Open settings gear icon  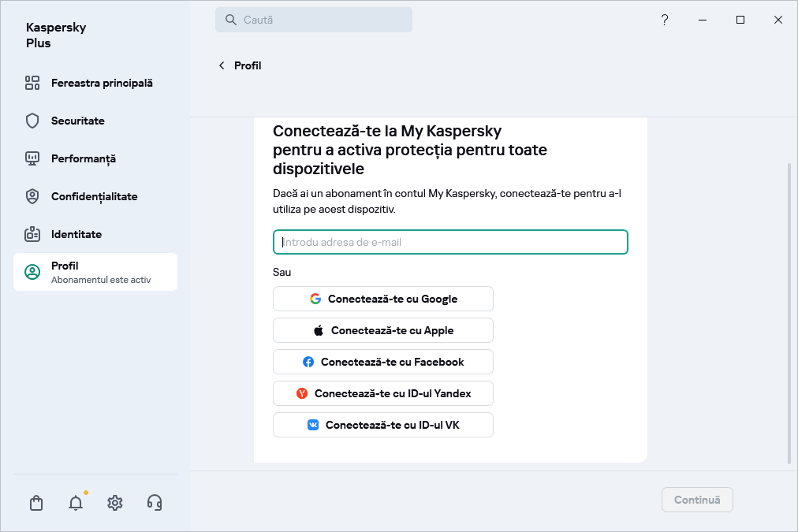[x=115, y=503]
